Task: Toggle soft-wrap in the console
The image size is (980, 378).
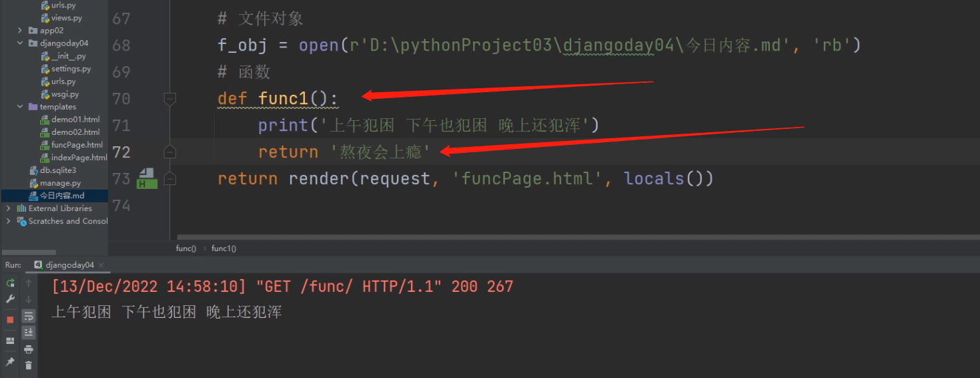Action: click(x=29, y=316)
